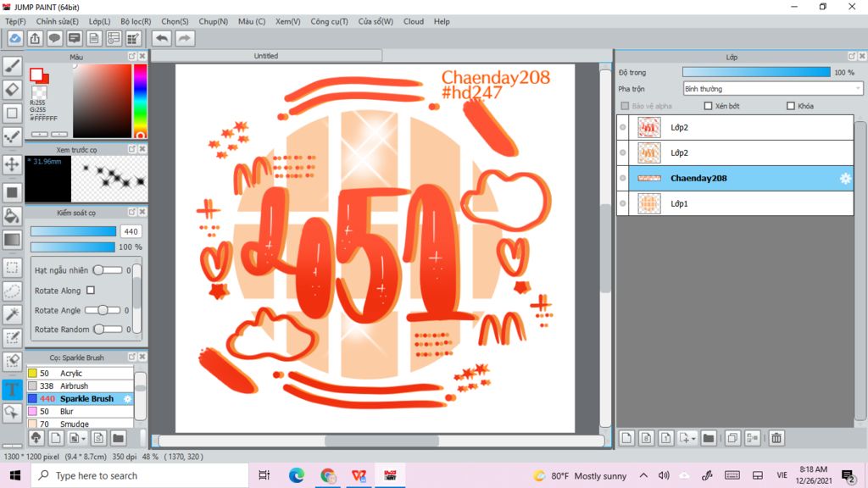Enable the Xén bớt clipping checkbox
This screenshot has width=868, height=488.
[708, 106]
